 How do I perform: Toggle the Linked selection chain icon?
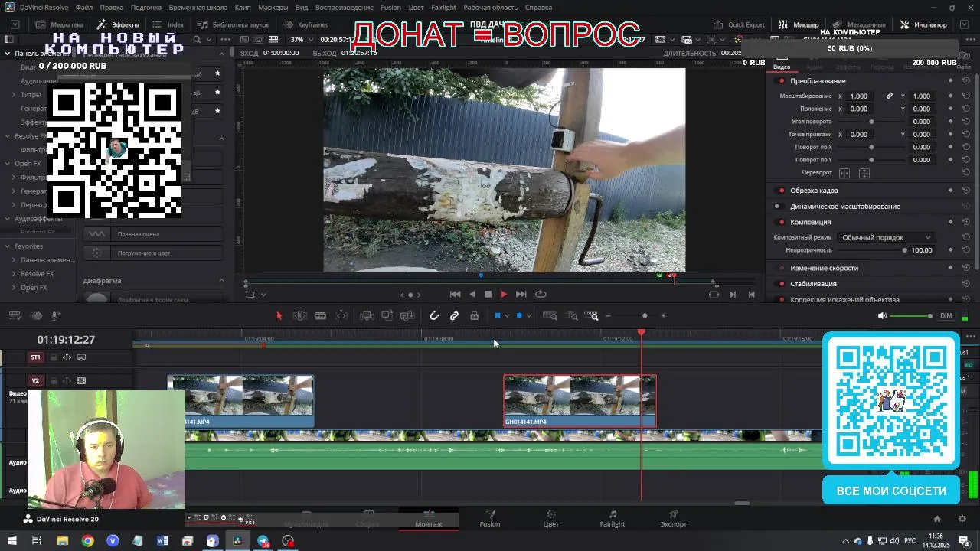pos(454,316)
